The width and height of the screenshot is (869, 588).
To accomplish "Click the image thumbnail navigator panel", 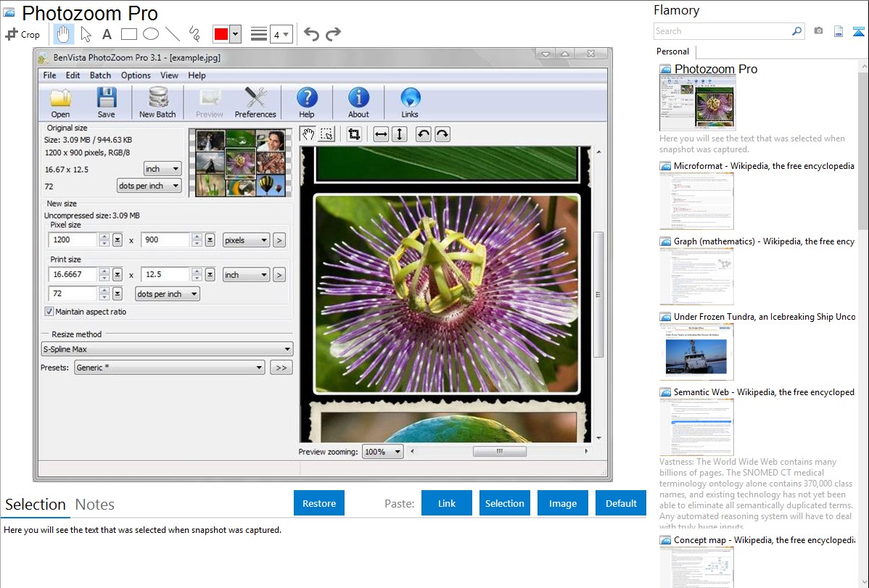I will [x=240, y=163].
